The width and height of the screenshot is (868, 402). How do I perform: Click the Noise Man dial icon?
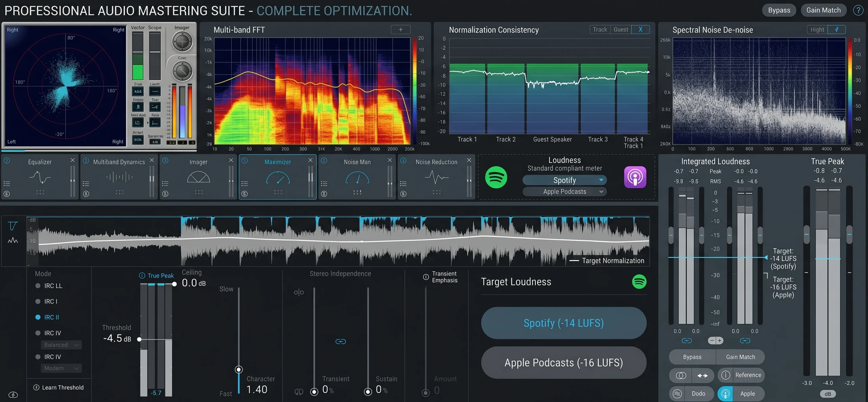(x=357, y=178)
